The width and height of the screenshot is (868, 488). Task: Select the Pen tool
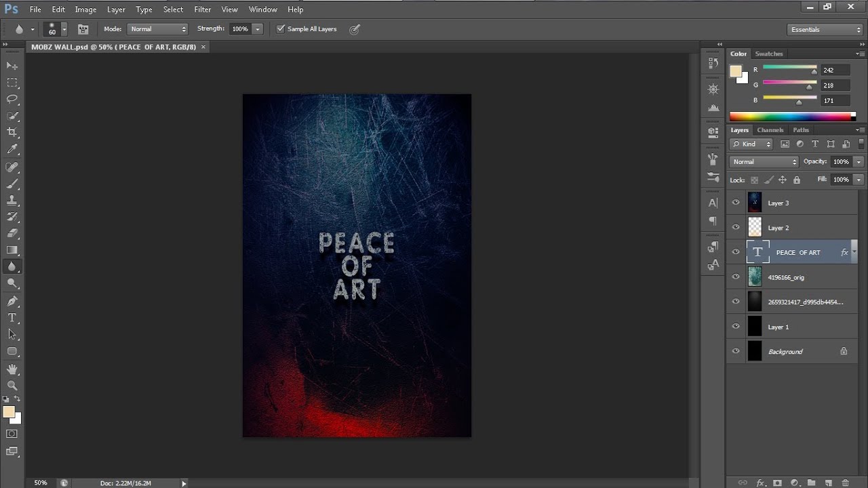coord(12,301)
